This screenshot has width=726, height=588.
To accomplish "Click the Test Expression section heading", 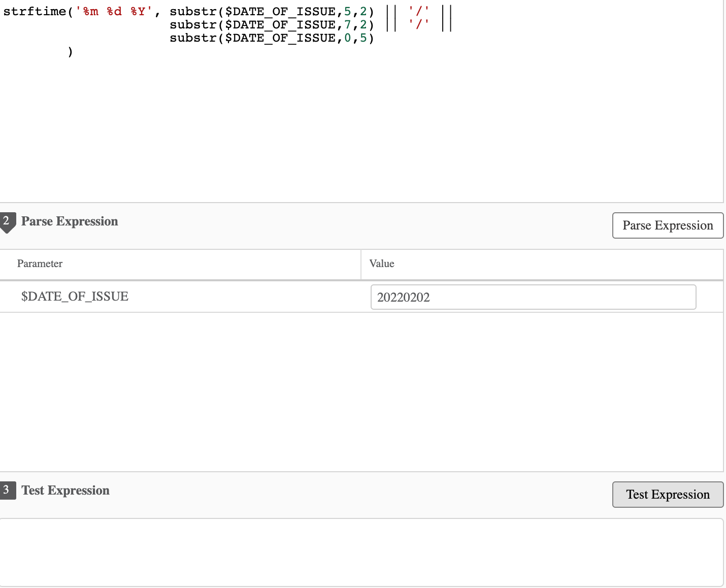I will click(x=65, y=491).
